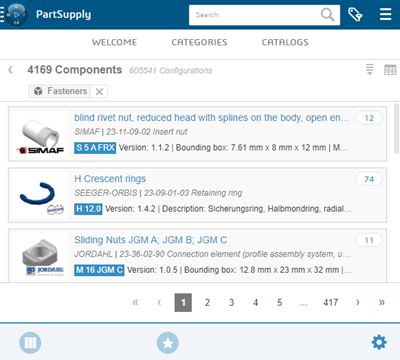
Task: Click the SIMAF rivet nut thumbnail
Action: tap(40, 134)
